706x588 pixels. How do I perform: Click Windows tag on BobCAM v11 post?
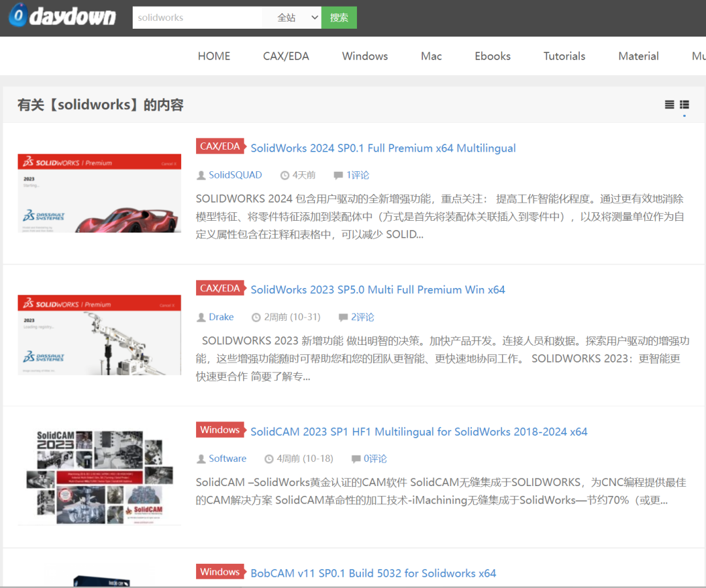tap(221, 572)
